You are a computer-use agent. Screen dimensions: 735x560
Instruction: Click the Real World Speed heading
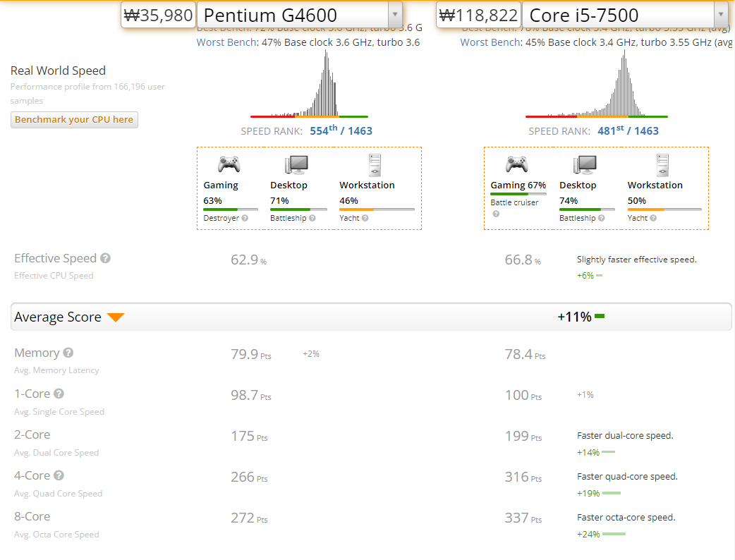(58, 71)
